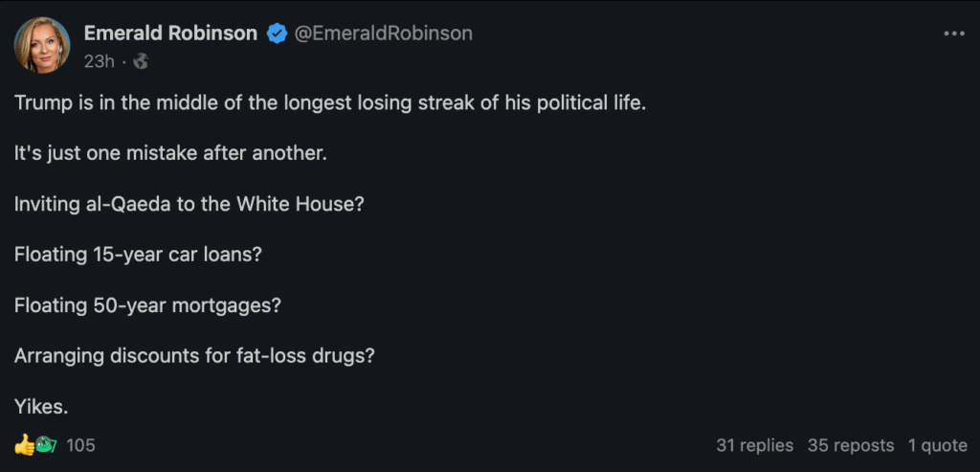Open the @EmeraldRobinson handle link
Screen dimensions: 980x472
coord(383,34)
